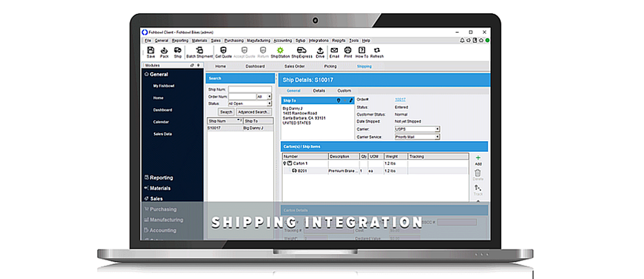Switch to the Sales Order tab
The height and width of the screenshot is (279, 644).
point(294,66)
